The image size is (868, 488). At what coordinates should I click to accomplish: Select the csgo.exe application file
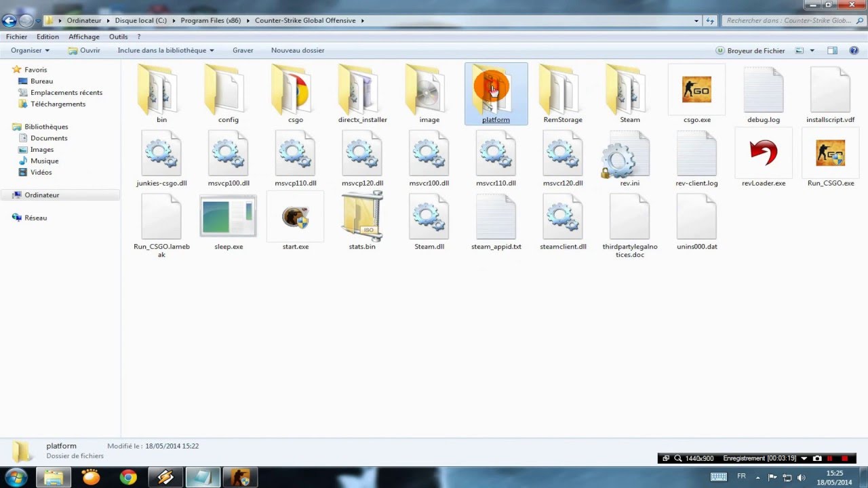[x=696, y=94]
